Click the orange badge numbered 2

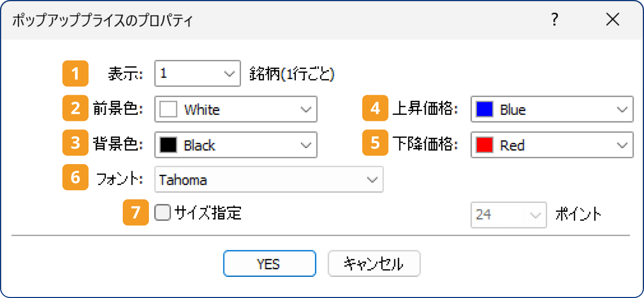tap(75, 109)
